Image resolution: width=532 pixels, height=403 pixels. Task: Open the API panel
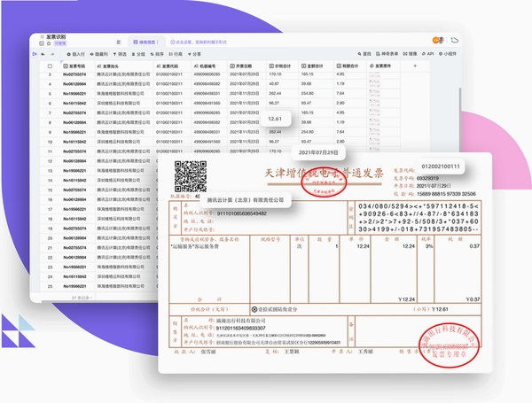(428, 53)
